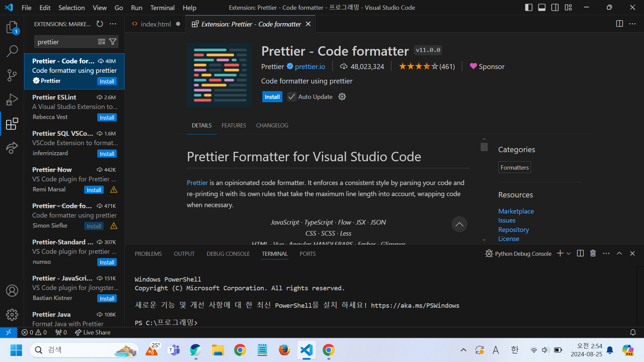Open the PROBLEMS panel tab
This screenshot has width=644, height=362.
point(148,254)
